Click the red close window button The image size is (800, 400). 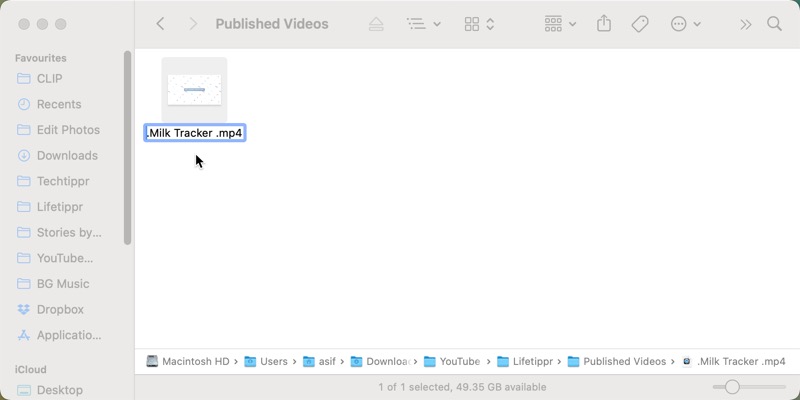23,24
